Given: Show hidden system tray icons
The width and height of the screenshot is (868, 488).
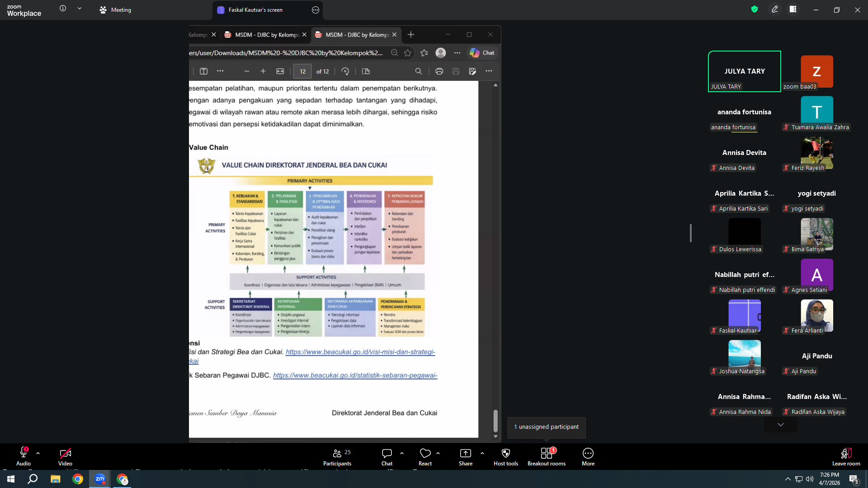Looking at the screenshot, I should 788,479.
